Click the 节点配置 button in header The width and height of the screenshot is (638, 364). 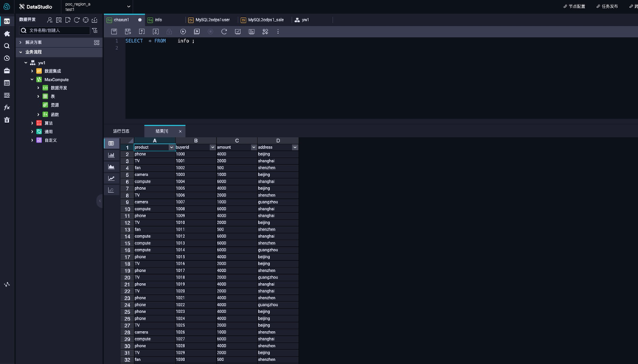(x=575, y=6)
